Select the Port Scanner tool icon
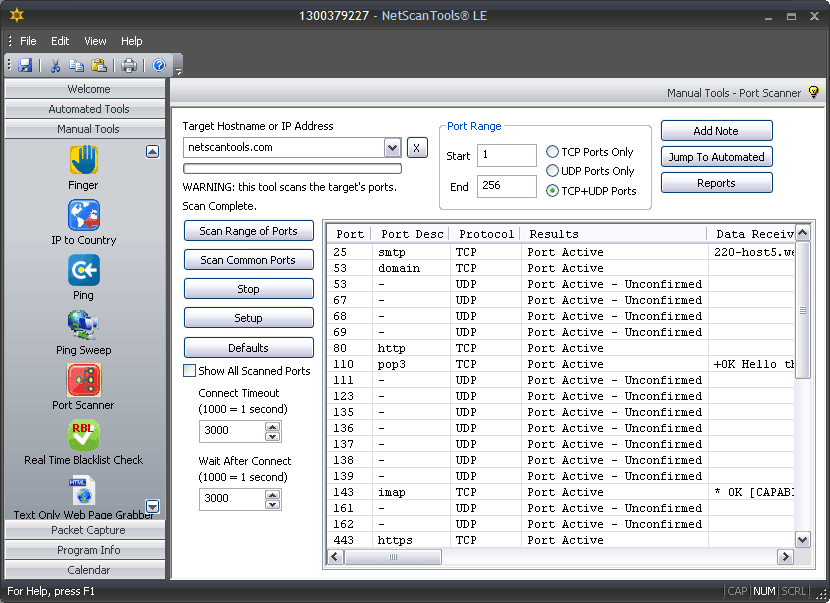The image size is (830, 603). click(x=84, y=380)
